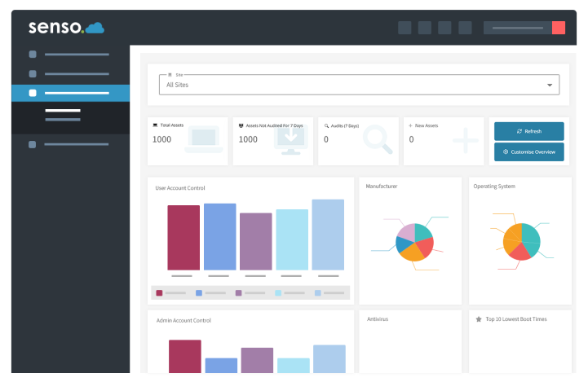Click the top bar search field
The height and width of the screenshot is (382, 588).
(x=518, y=28)
